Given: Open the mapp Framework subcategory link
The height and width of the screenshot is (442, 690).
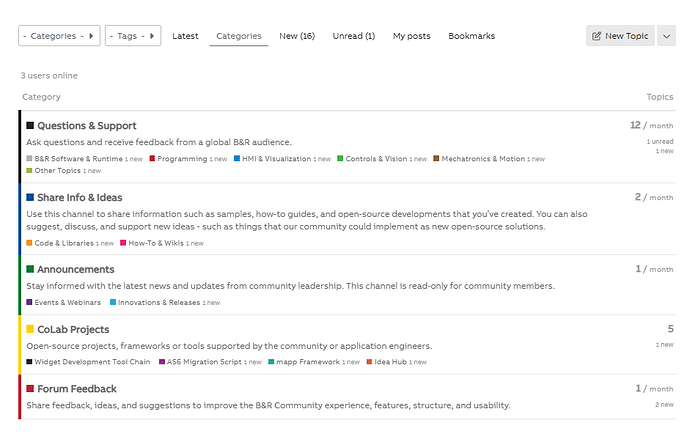Looking at the screenshot, I should (307, 362).
